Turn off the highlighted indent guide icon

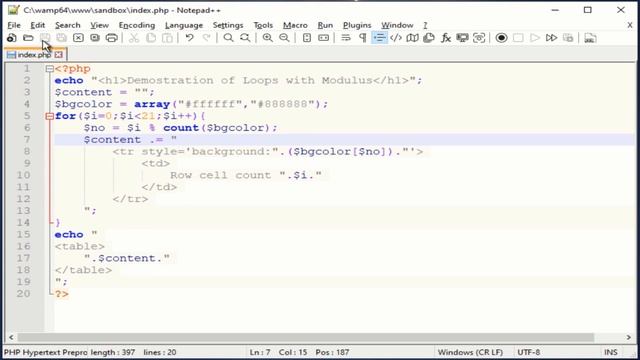coord(379,38)
